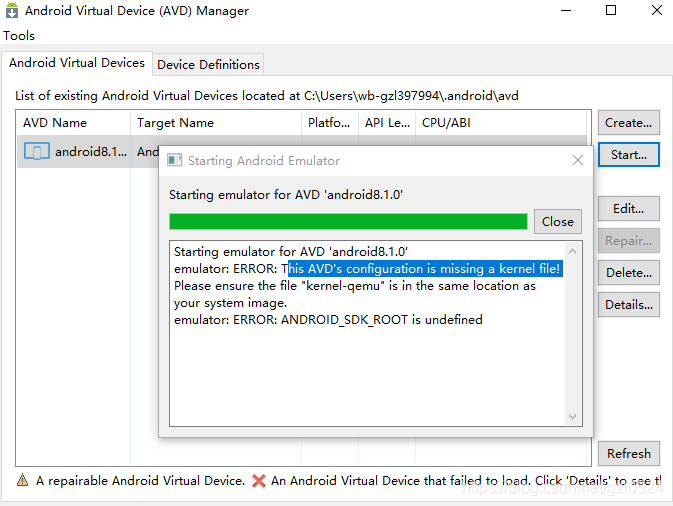The width and height of the screenshot is (673, 506).
Task: Click the CPU/ABI column header
Action: [501, 123]
